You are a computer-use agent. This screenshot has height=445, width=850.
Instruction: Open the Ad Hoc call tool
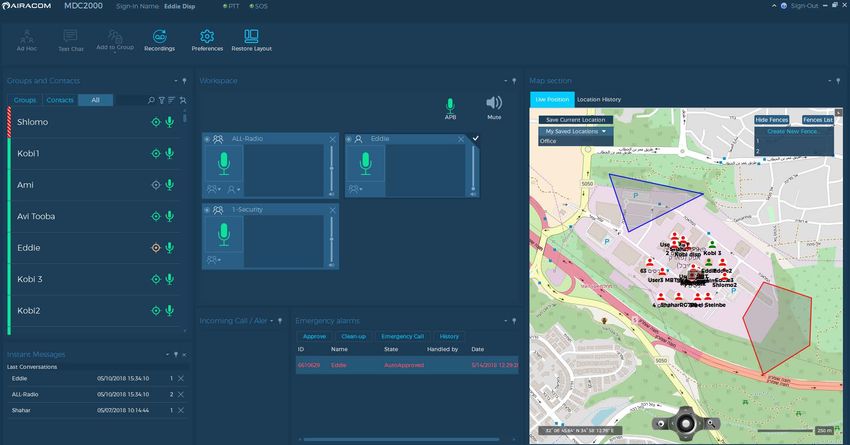pyautogui.click(x=27, y=40)
